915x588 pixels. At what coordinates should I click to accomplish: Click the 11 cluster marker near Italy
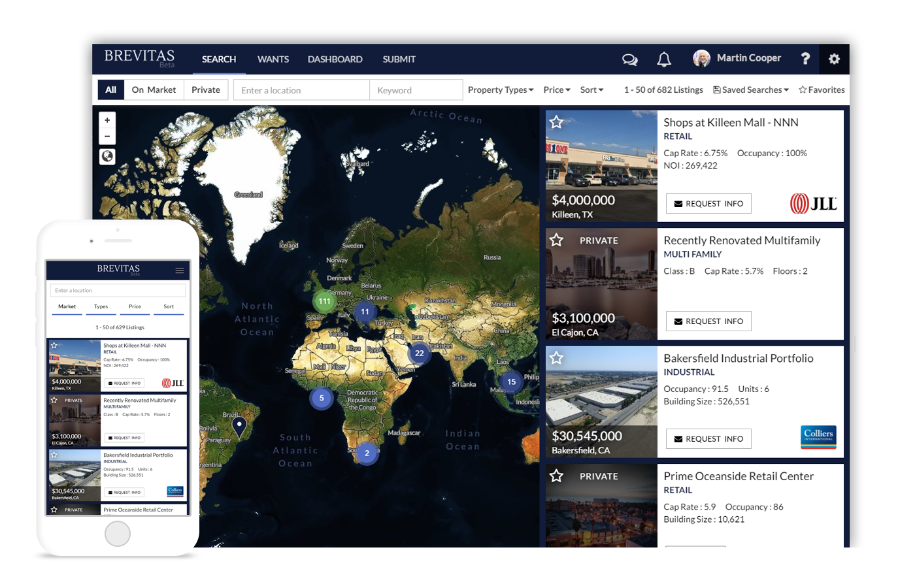point(365,312)
